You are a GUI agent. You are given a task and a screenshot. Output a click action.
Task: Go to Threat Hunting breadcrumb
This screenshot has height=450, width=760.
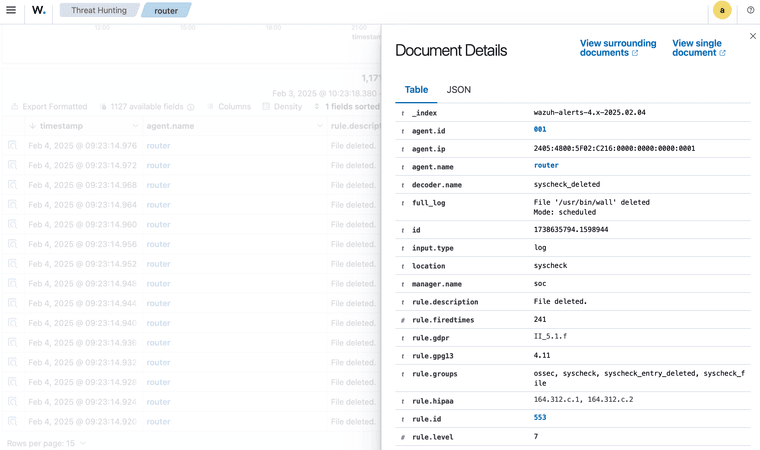click(x=99, y=10)
